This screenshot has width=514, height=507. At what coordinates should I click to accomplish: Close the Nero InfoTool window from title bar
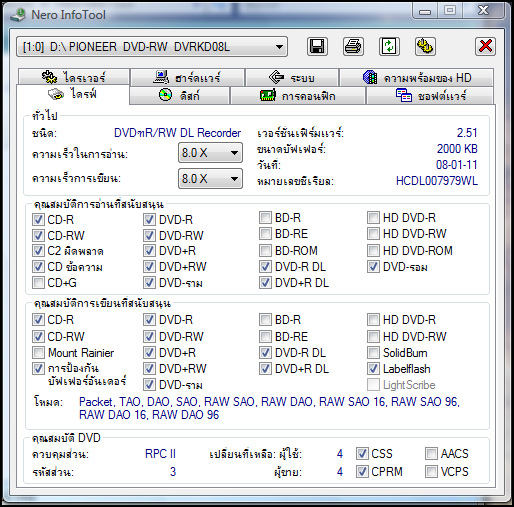pos(484,11)
